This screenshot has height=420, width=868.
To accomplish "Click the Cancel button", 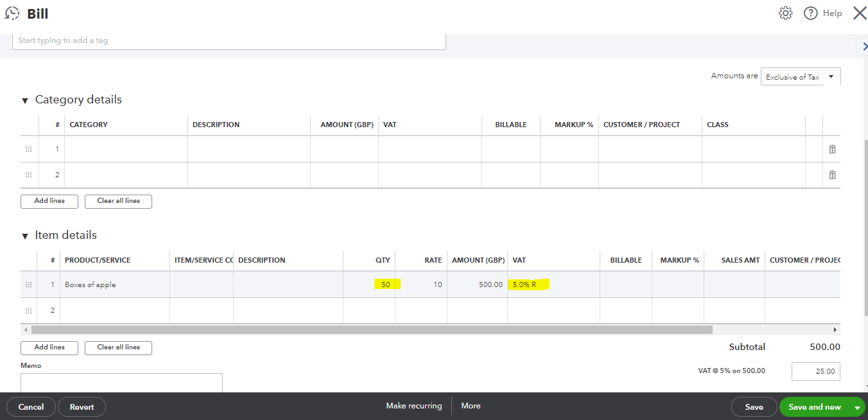I will [31, 407].
